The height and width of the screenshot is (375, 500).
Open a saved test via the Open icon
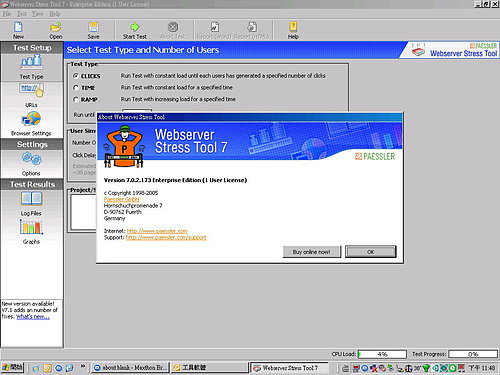coord(56,30)
